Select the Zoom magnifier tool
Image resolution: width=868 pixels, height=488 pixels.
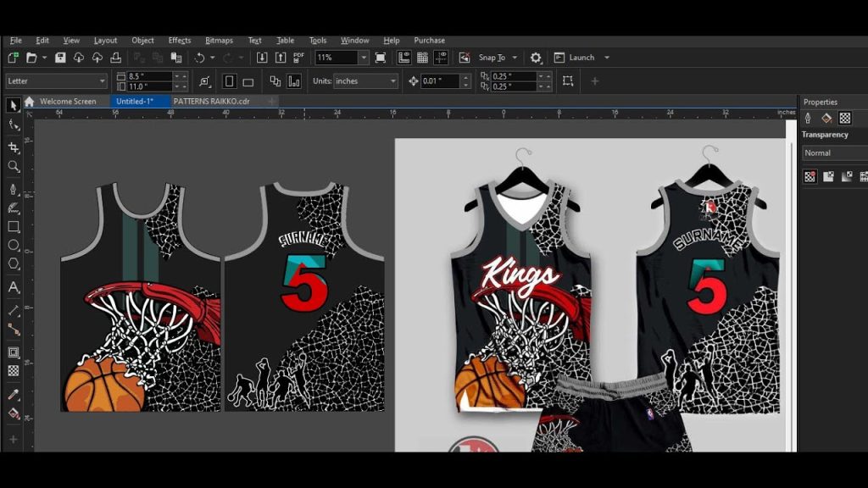tap(14, 167)
